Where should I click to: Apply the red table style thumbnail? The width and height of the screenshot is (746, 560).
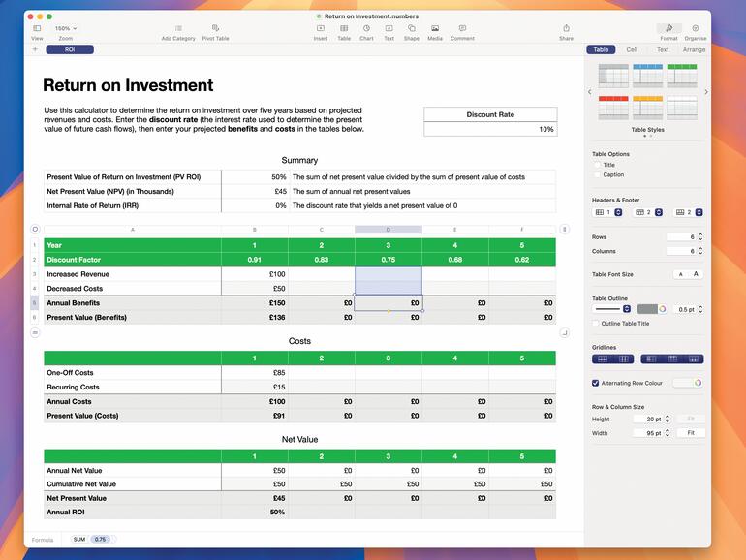pyautogui.click(x=613, y=108)
